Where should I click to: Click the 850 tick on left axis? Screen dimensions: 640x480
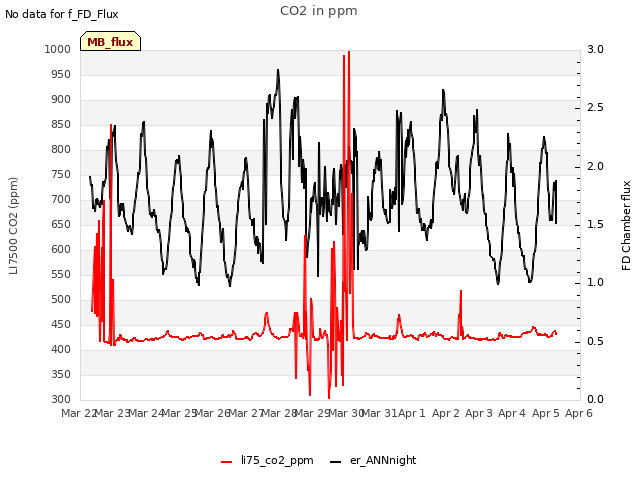click(61, 124)
